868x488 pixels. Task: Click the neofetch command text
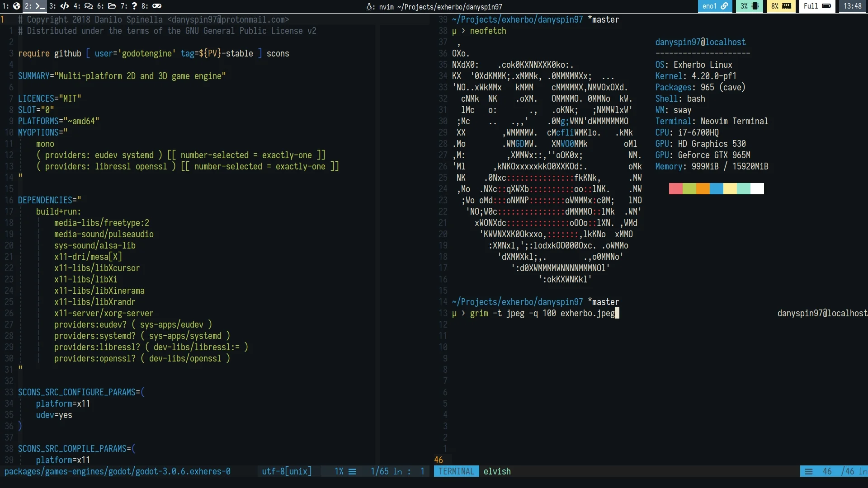point(488,31)
